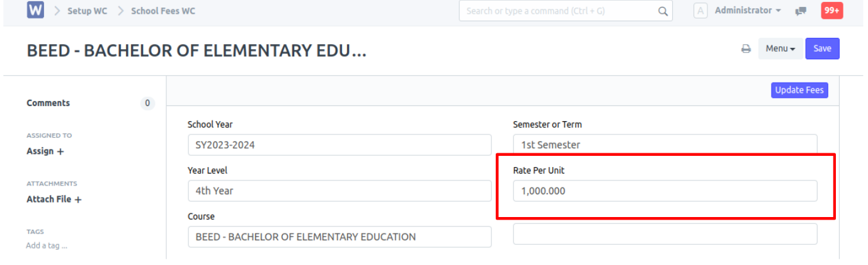
Task: Click the Save button
Action: tap(822, 49)
